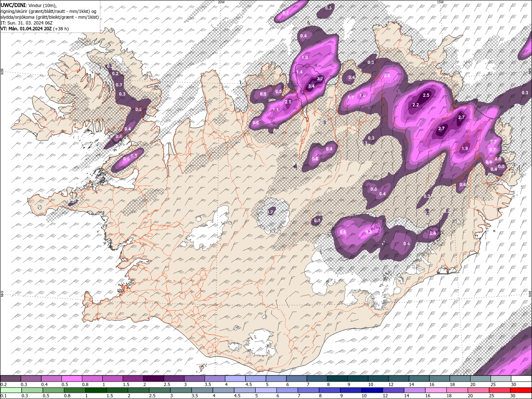Select the white swatch labeled 30 in upper scale
The width and height of the screenshot is (532, 399).
click(x=521, y=379)
